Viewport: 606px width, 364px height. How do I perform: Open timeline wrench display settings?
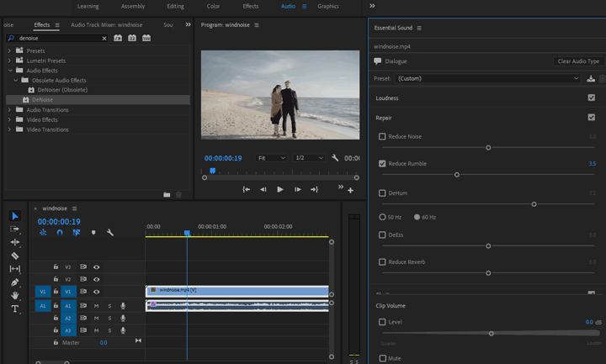(109, 232)
